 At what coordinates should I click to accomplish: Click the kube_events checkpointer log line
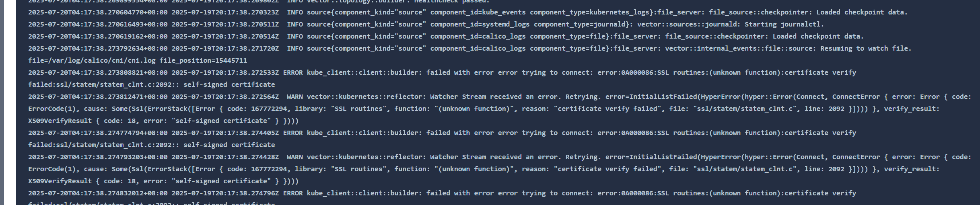[x=468, y=12]
